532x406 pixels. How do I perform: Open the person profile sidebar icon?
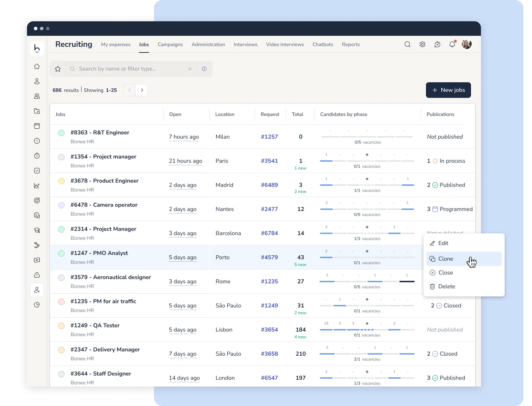pyautogui.click(x=37, y=81)
